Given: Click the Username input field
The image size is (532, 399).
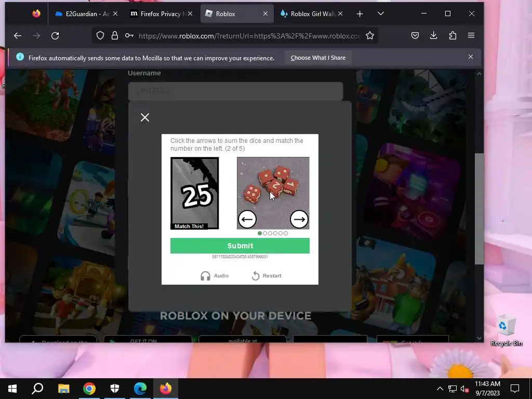Looking at the screenshot, I should (x=235, y=91).
